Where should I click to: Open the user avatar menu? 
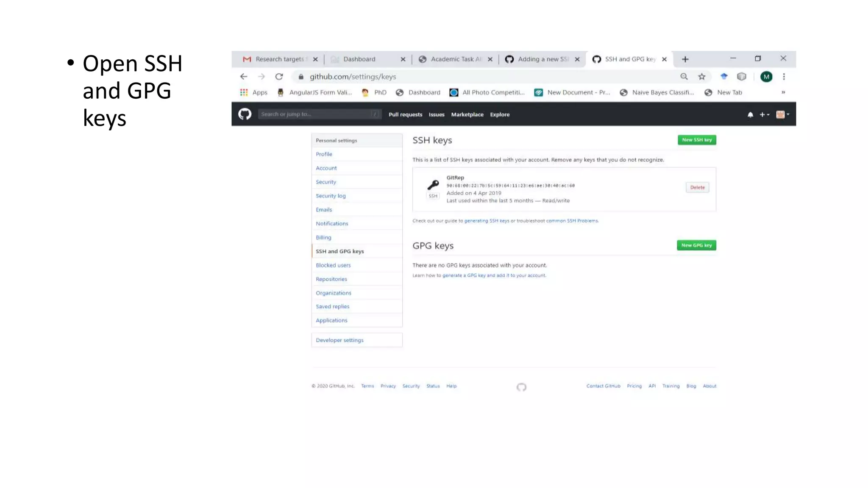782,114
